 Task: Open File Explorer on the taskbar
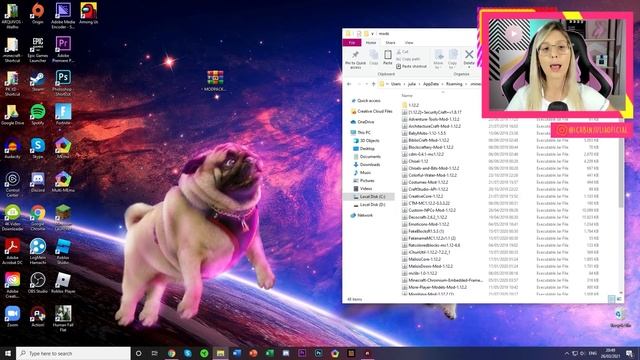[220, 353]
